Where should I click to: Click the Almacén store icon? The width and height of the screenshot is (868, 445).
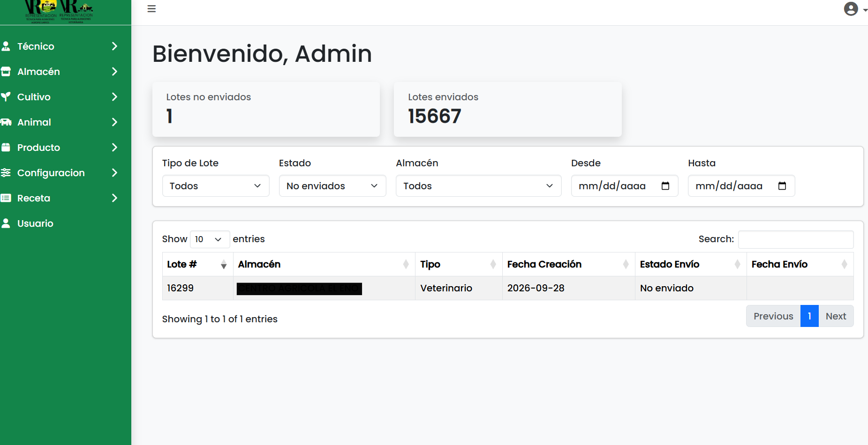[6, 72]
